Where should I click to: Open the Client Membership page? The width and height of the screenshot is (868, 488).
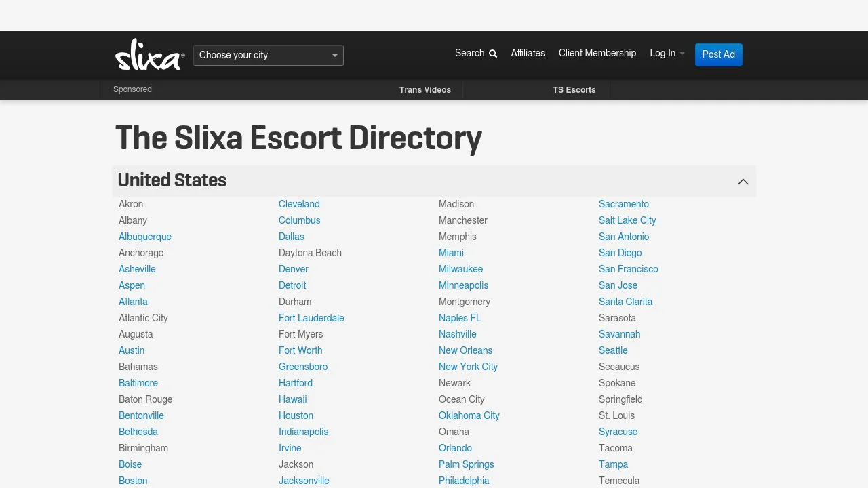pos(597,53)
